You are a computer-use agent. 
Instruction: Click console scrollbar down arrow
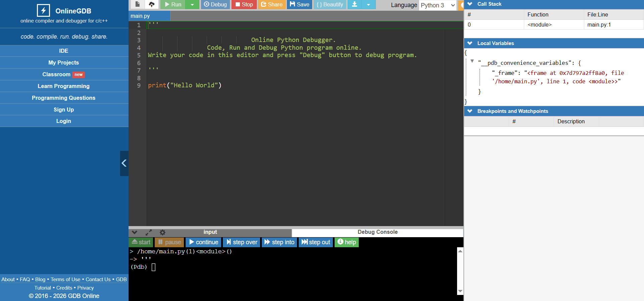(x=460, y=291)
